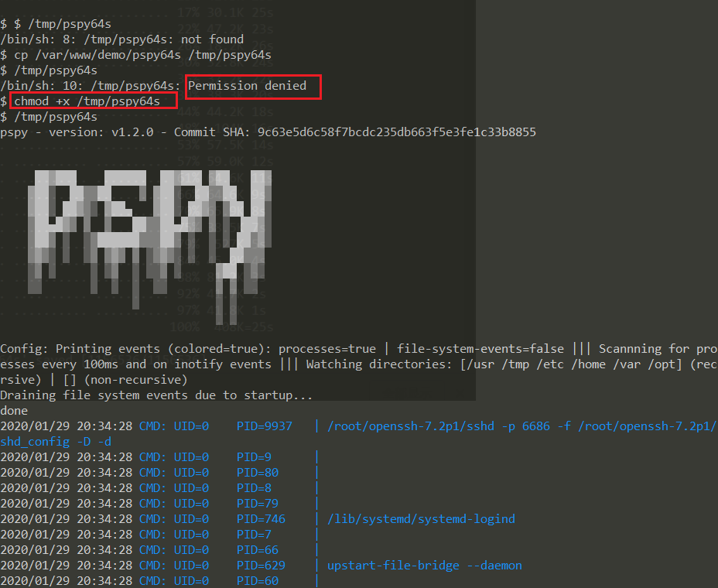Click the 'done' line
The width and height of the screenshot is (718, 588).
(14, 411)
